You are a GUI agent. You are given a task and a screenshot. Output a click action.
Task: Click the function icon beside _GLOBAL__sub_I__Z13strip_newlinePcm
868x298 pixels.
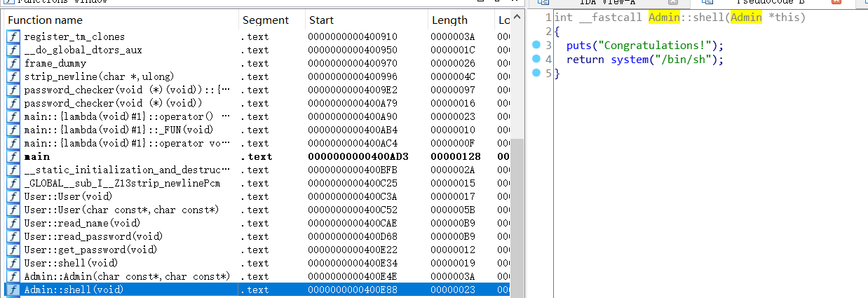(13, 183)
